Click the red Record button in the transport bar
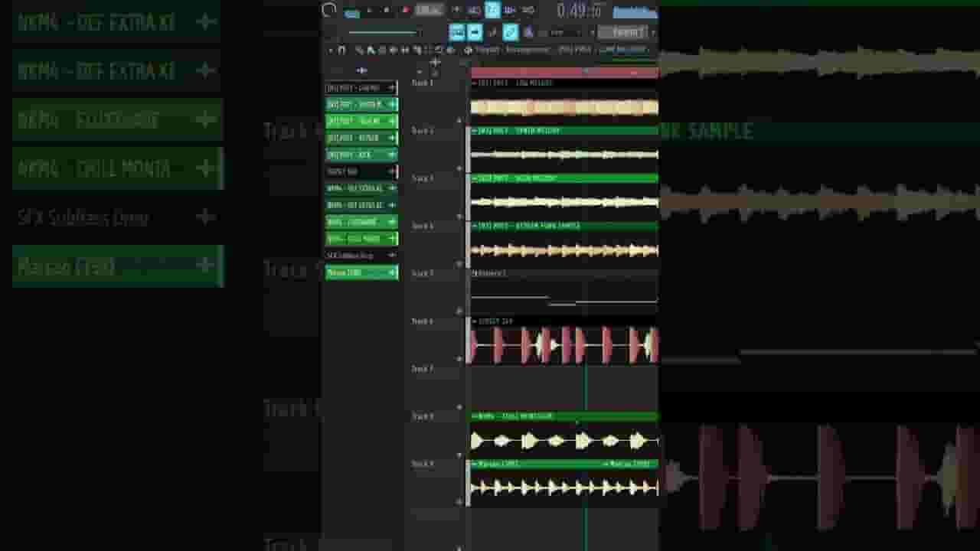This screenshot has height=551, width=980. coord(405,10)
